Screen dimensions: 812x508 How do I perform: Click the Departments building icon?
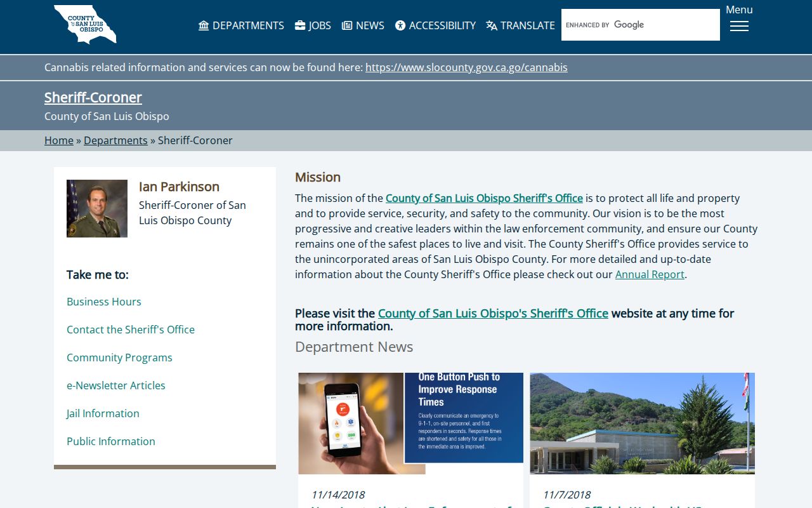click(204, 25)
